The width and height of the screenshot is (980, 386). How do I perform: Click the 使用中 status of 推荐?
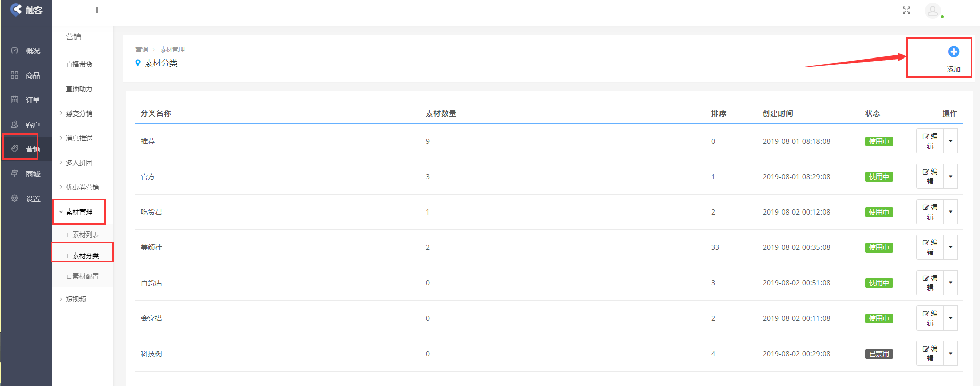click(879, 141)
